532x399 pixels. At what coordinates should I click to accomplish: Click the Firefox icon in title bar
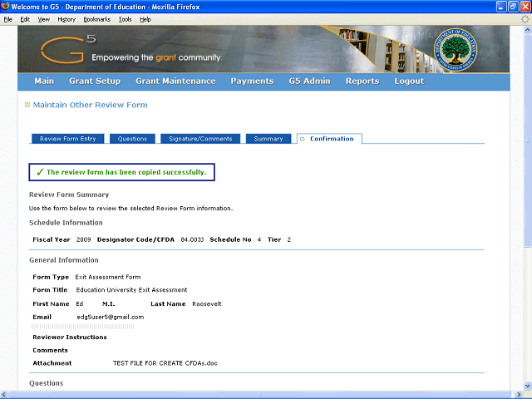click(x=5, y=7)
